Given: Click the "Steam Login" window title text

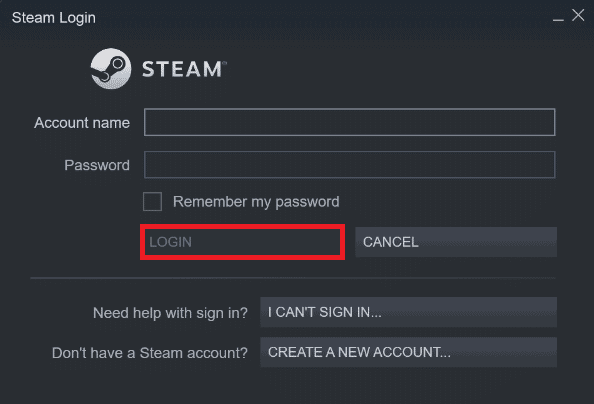Looking at the screenshot, I should tap(53, 18).
